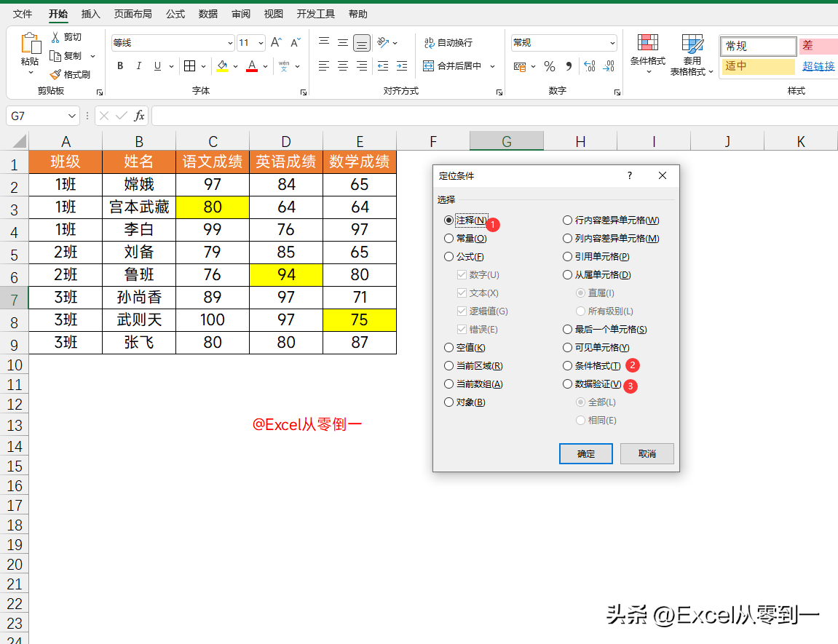Apply the yellow fill color bucket
Image resolution: width=838 pixels, height=644 pixels.
222,65
